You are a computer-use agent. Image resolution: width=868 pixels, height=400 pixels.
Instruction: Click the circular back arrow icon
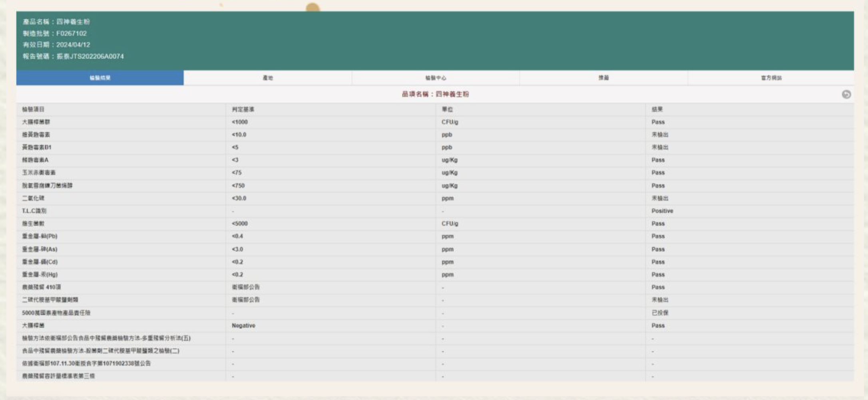(x=846, y=94)
